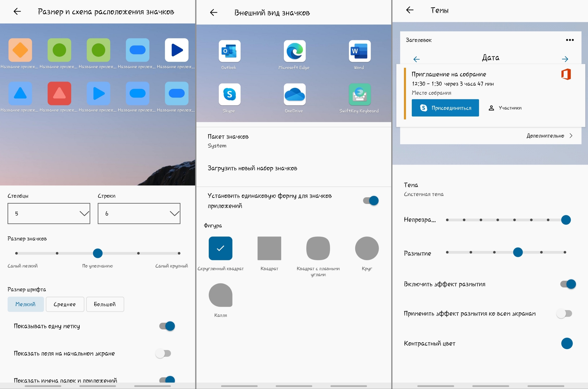Toggle Показывать одну метку switch
This screenshot has height=389, width=588.
pos(167,326)
